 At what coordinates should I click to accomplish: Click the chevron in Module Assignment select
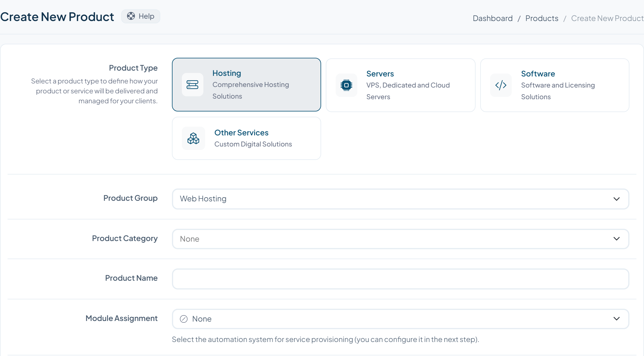coord(616,319)
